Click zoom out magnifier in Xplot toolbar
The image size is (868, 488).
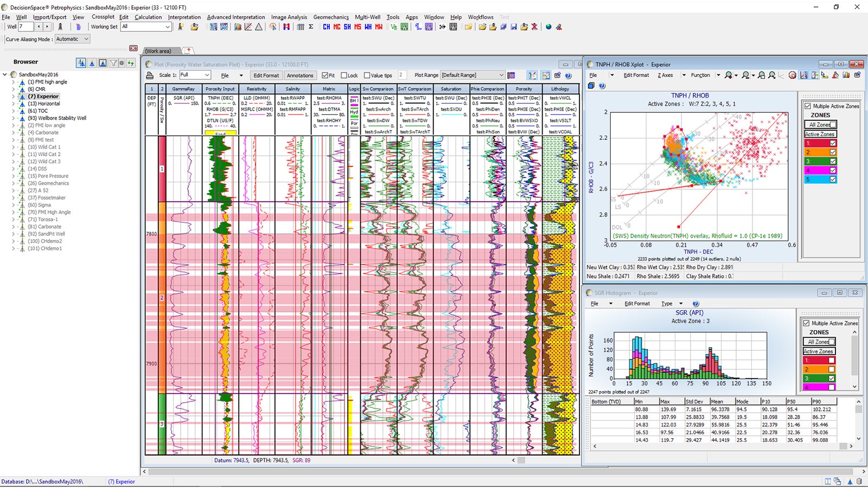pyautogui.click(x=746, y=75)
